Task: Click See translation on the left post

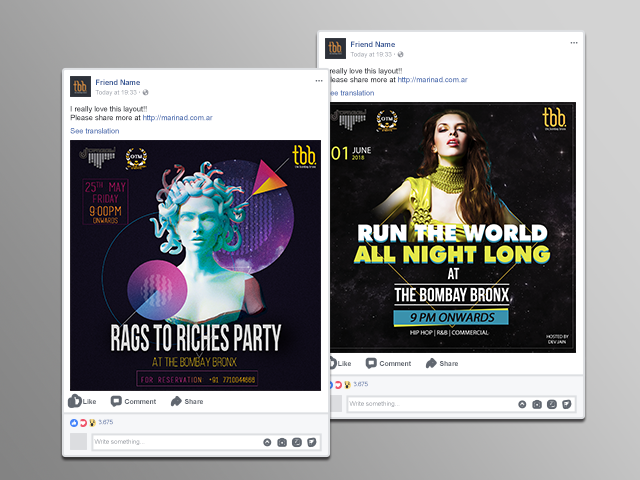Action: 95,131
